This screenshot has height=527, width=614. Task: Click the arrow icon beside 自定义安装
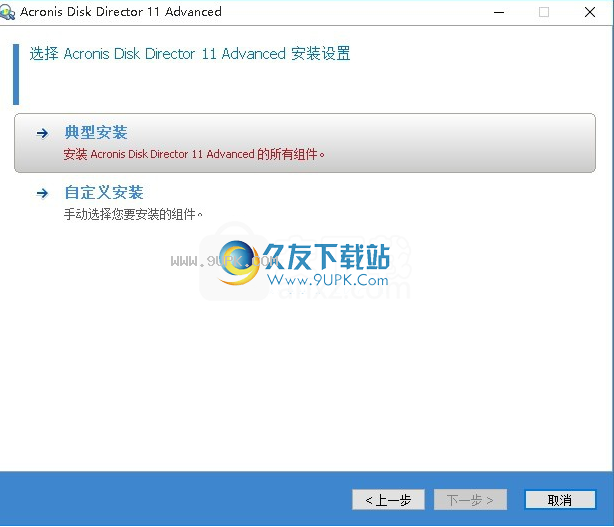coord(42,193)
